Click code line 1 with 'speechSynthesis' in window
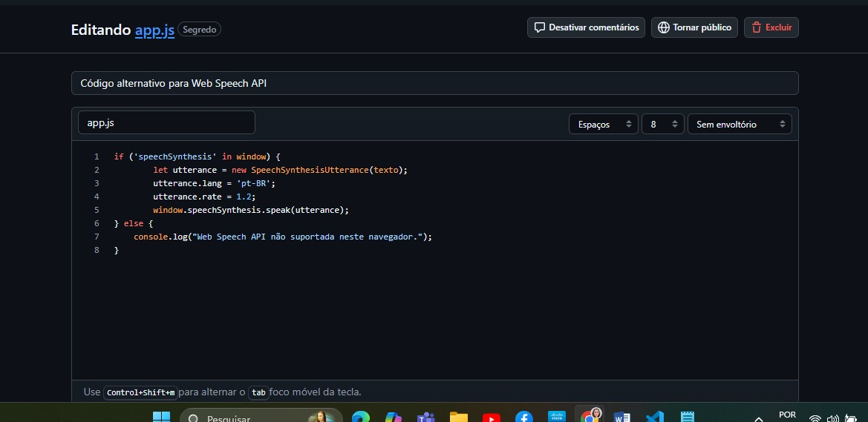This screenshot has height=422, width=868. (198, 156)
